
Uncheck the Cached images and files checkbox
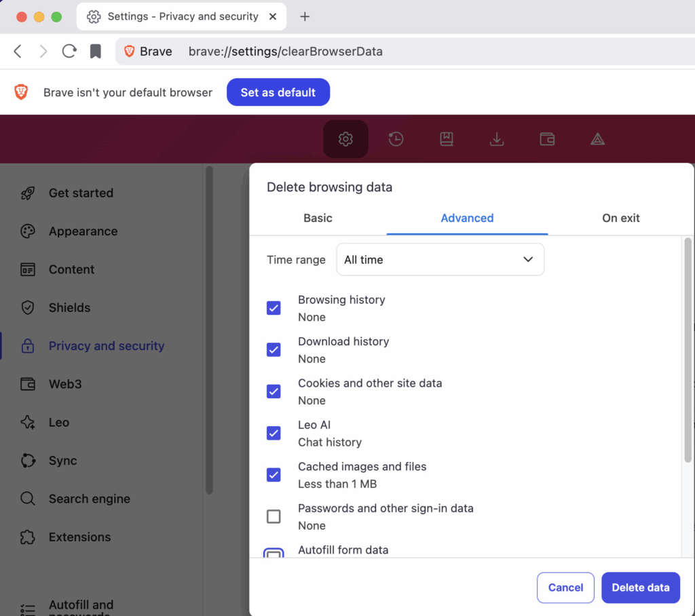[274, 475]
